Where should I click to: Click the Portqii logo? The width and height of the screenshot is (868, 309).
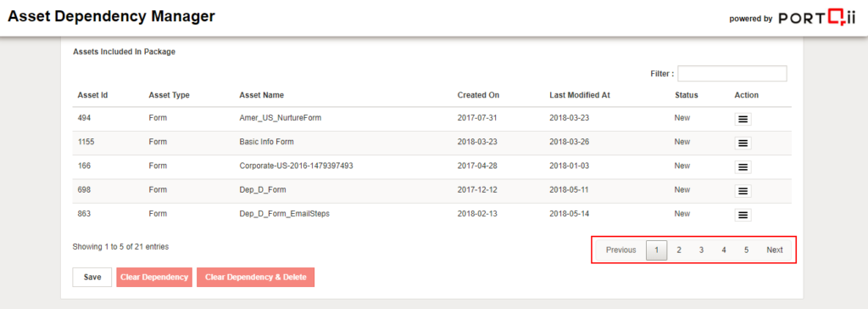pyautogui.click(x=818, y=19)
